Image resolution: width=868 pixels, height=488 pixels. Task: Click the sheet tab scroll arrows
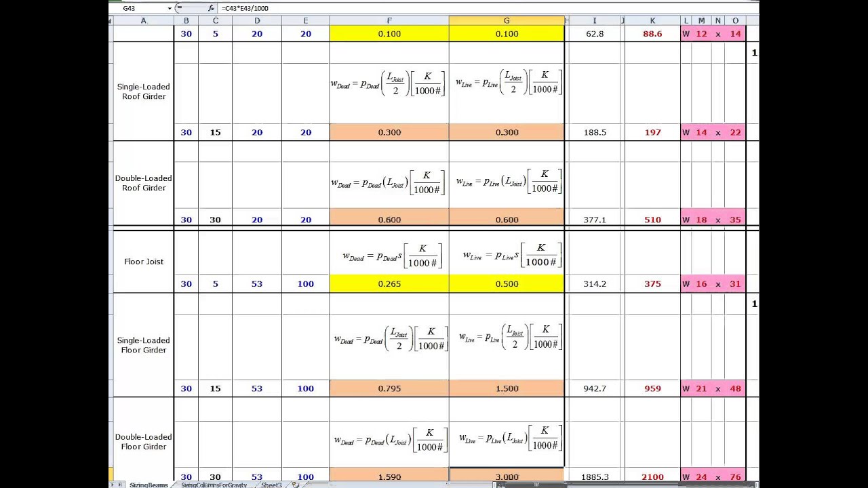click(x=117, y=485)
